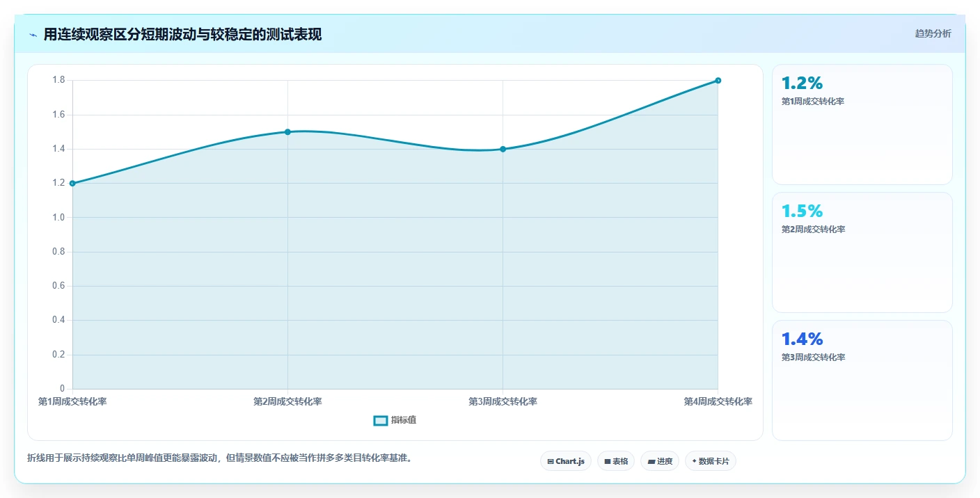The image size is (980, 498).
Task: Toggle the 指标值 legend item
Action: point(395,420)
